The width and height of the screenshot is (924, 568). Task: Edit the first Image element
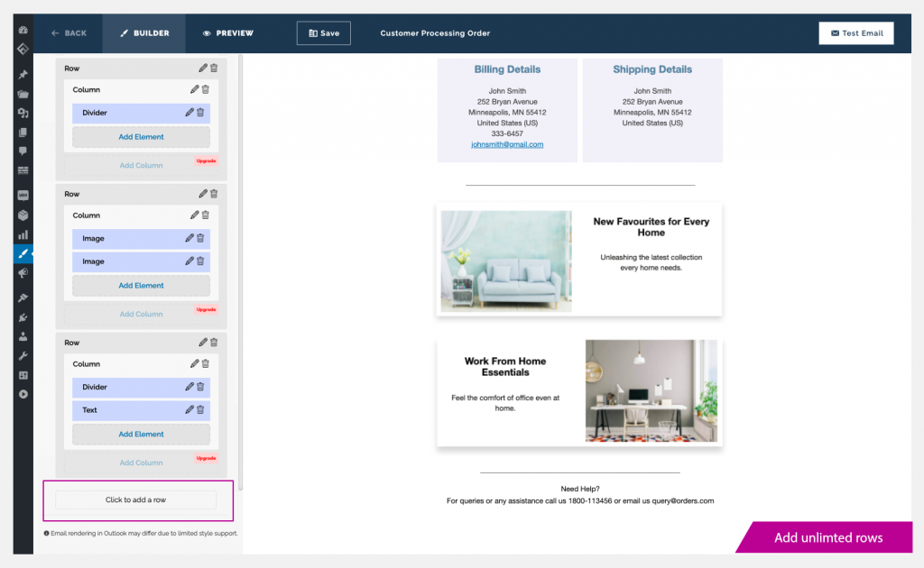(x=189, y=238)
